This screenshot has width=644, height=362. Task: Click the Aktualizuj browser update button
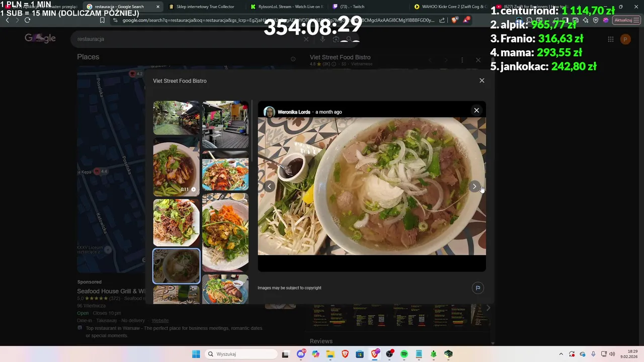click(x=626, y=20)
